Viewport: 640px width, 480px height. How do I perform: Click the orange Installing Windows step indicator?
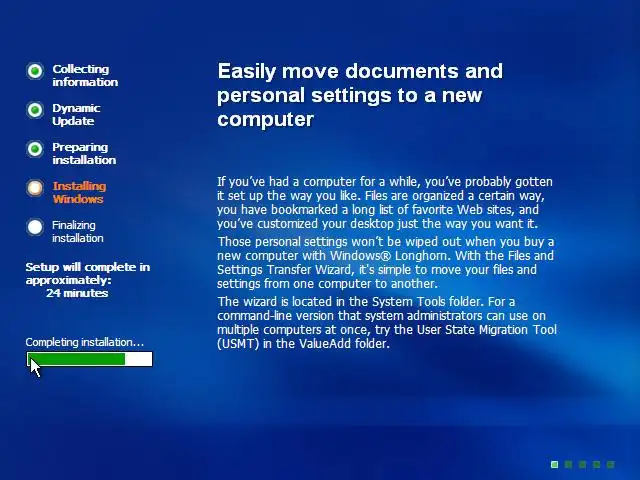pyautogui.click(x=35, y=188)
